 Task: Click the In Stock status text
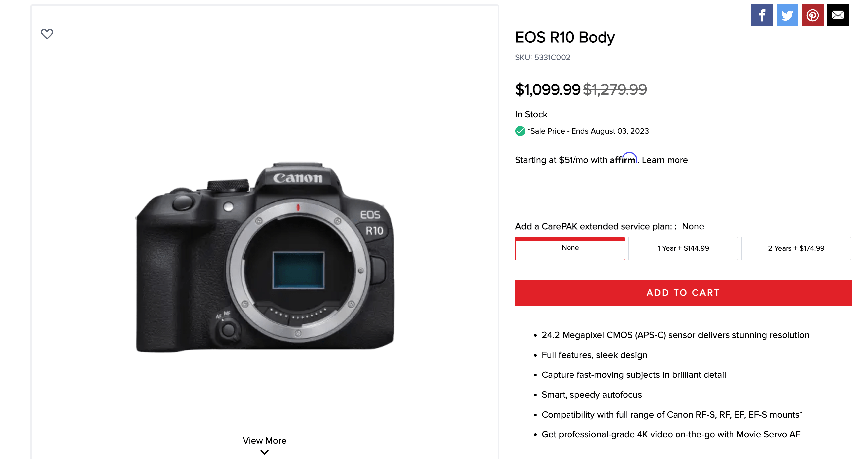pos(531,114)
